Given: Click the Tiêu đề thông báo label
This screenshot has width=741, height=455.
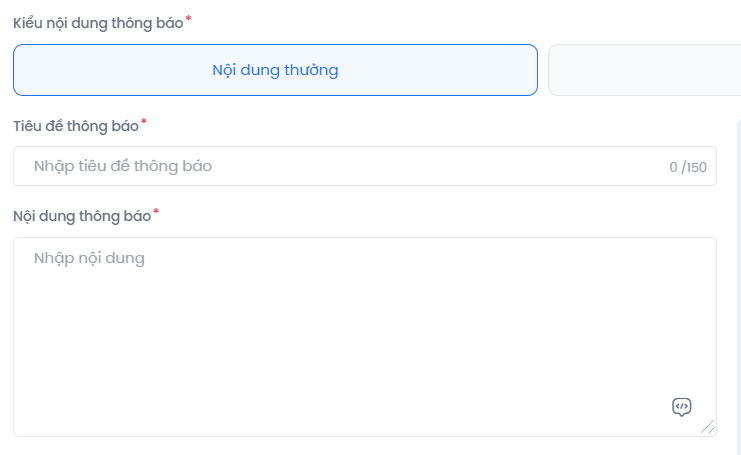Looking at the screenshot, I should [76, 126].
